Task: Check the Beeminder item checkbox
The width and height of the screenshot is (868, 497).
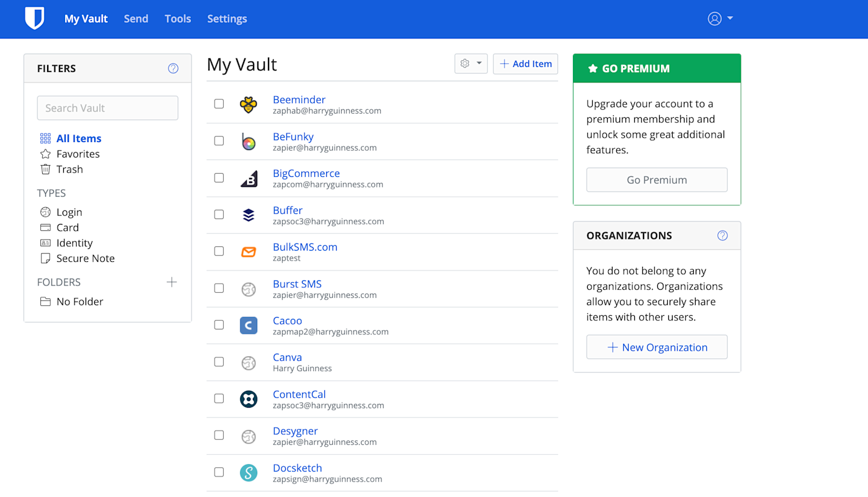Action: (x=219, y=104)
